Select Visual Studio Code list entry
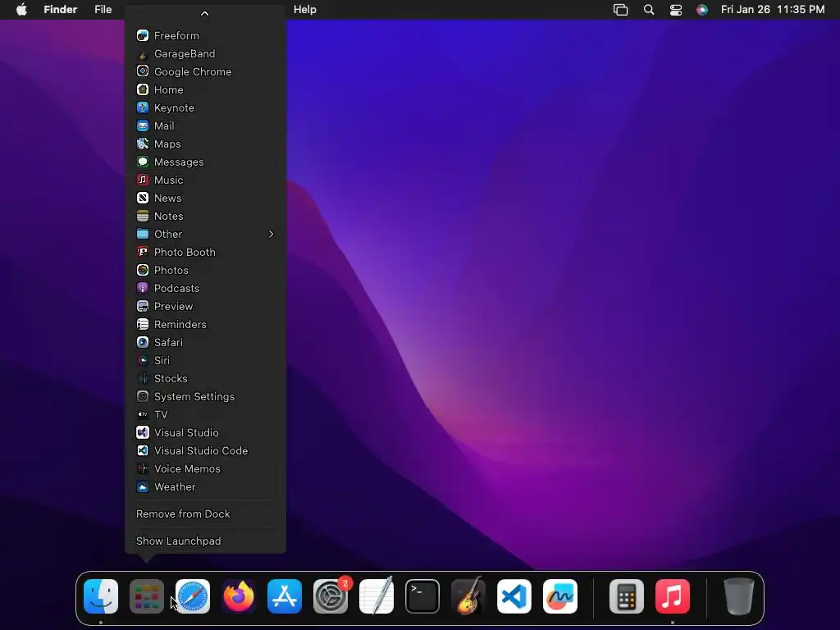840x630 pixels. tap(205, 450)
